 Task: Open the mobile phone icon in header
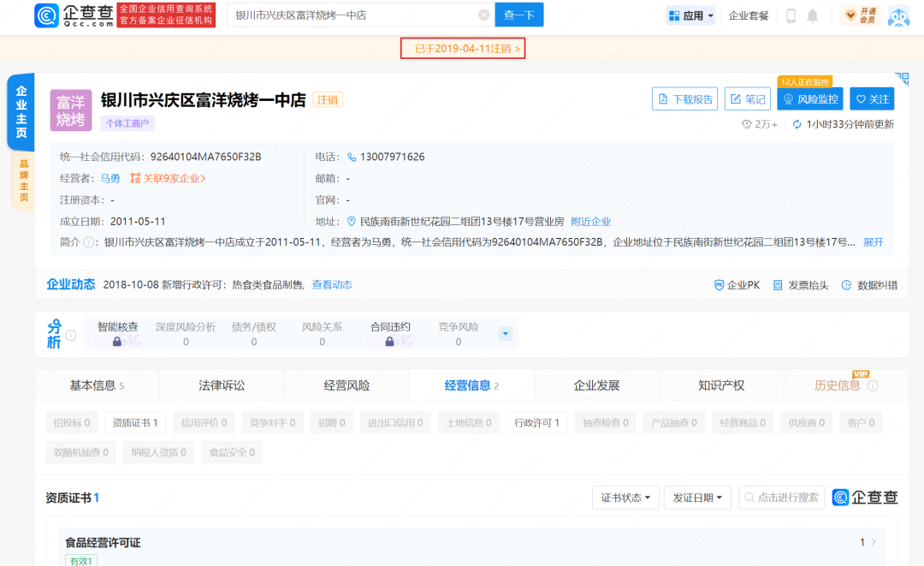pyautogui.click(x=791, y=16)
